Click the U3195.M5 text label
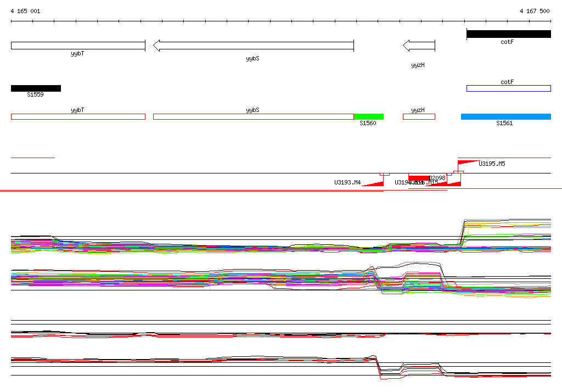 click(x=492, y=164)
